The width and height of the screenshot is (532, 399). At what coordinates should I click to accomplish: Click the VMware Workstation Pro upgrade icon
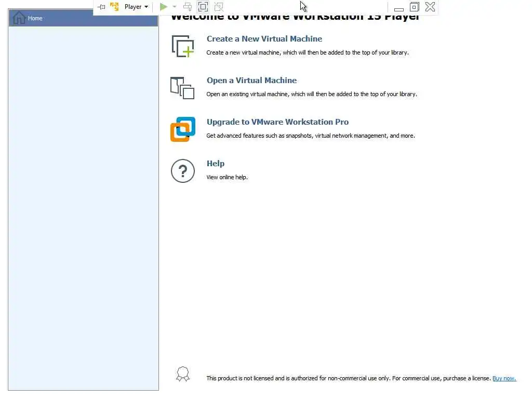pyautogui.click(x=183, y=129)
